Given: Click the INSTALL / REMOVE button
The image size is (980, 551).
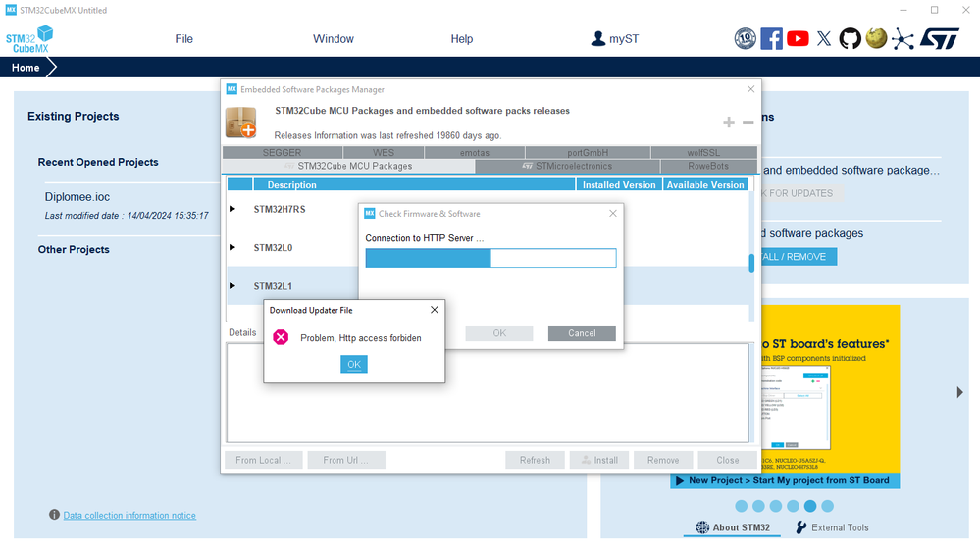Looking at the screenshot, I should (x=799, y=257).
